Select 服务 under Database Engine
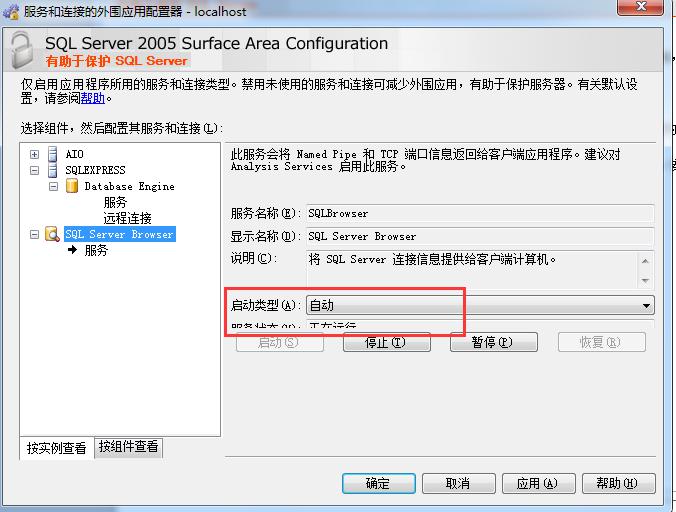Viewport: 676px width, 512px height. (115, 202)
